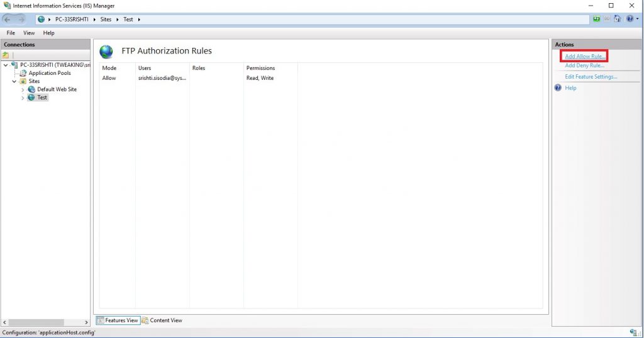Select Application Pools in tree
Viewport: 644px width, 338px height.
point(50,73)
